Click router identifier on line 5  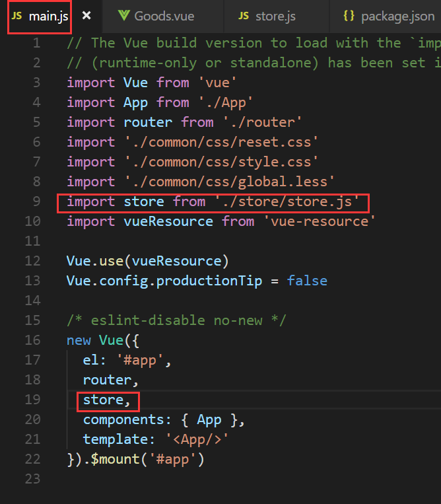click(x=148, y=122)
